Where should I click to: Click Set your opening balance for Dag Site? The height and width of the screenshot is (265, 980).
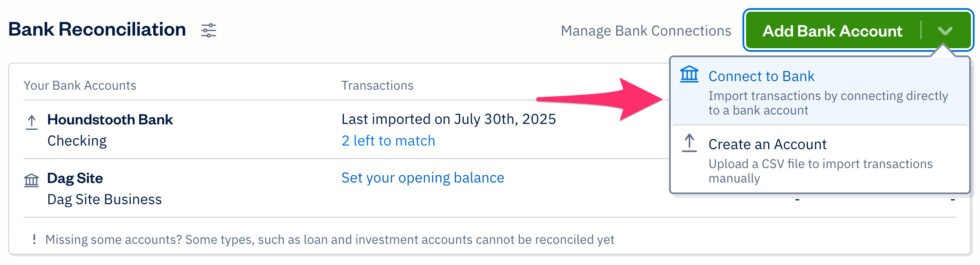[422, 178]
